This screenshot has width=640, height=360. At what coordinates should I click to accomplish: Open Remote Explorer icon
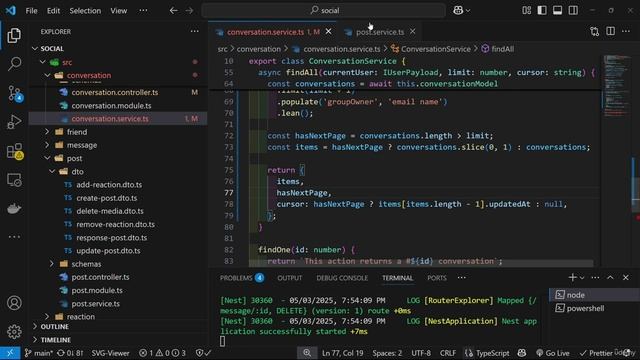click(14, 180)
